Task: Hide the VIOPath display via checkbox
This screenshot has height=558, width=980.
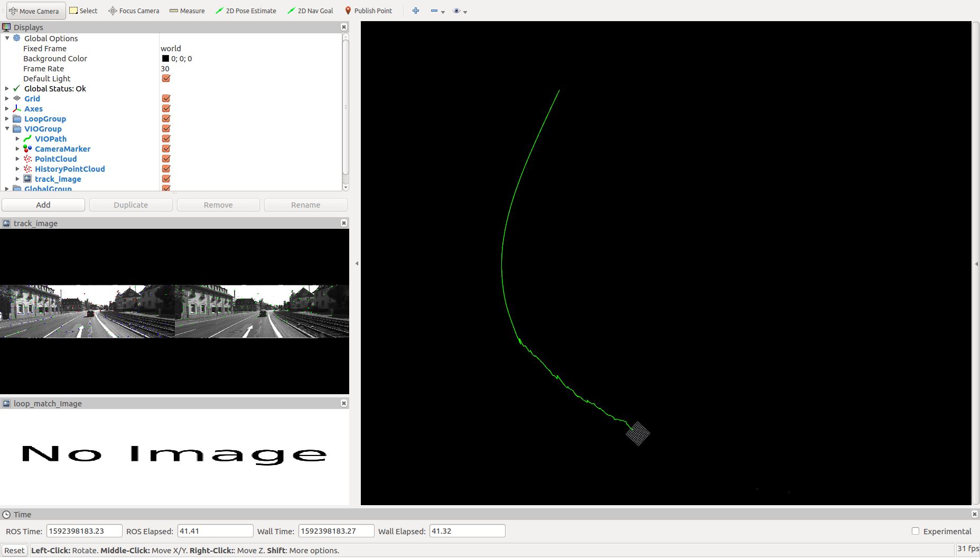Action: pos(166,139)
